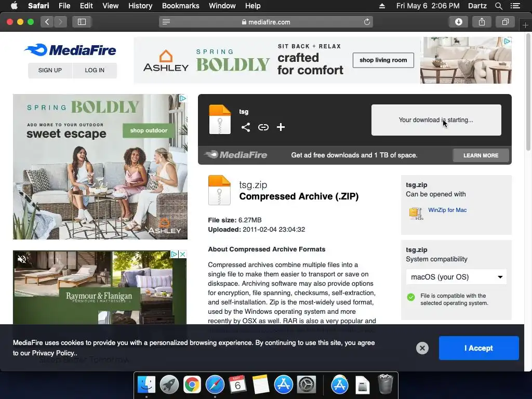Show all tabs overview button
The width and height of the screenshot is (532, 399).
[x=505, y=22]
